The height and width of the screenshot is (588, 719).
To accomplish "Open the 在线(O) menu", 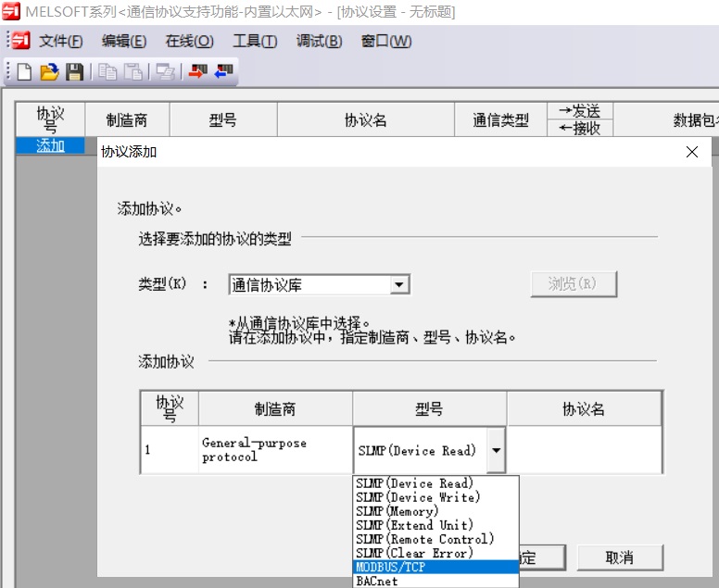I will point(189,41).
